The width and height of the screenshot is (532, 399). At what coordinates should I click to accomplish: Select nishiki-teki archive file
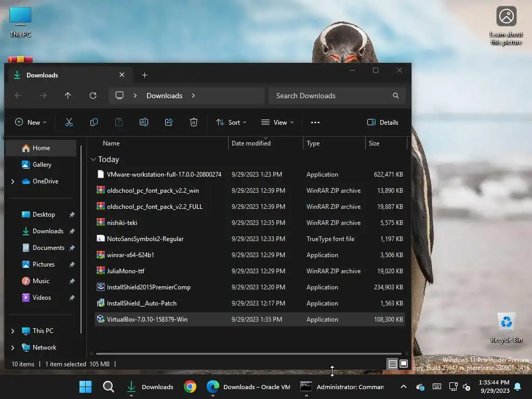[x=249, y=222]
